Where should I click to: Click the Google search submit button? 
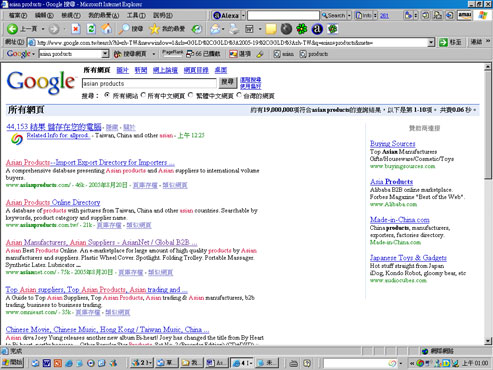pyautogui.click(x=228, y=82)
